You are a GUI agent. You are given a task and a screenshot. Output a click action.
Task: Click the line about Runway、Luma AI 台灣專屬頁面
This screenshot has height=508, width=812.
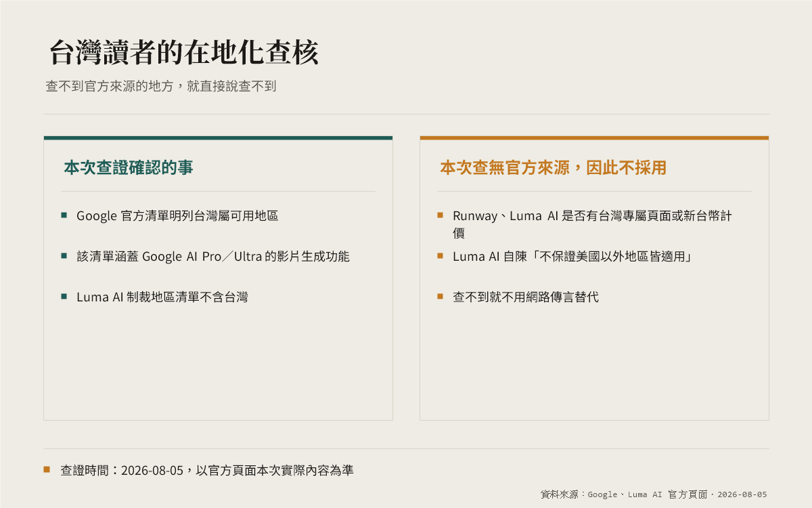[592, 224]
